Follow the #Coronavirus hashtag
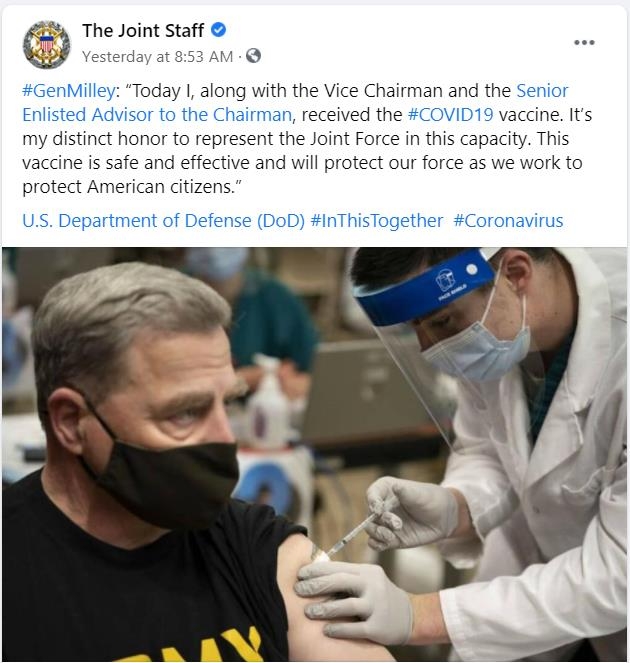The image size is (630, 663). (508, 221)
